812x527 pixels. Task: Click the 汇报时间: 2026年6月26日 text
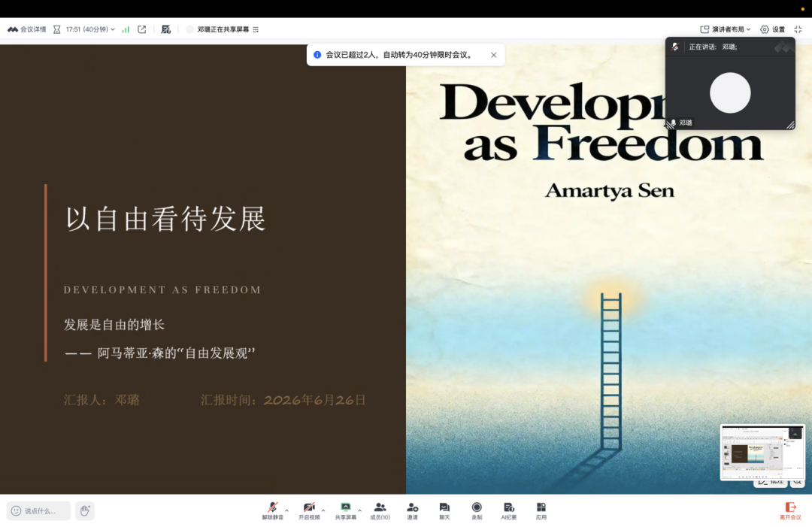(283, 400)
